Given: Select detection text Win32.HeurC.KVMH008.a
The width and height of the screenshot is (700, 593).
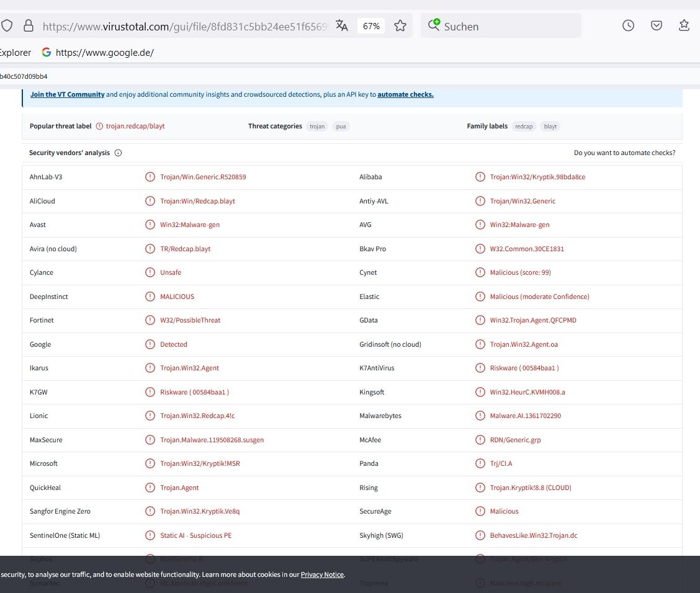Looking at the screenshot, I should [527, 392].
